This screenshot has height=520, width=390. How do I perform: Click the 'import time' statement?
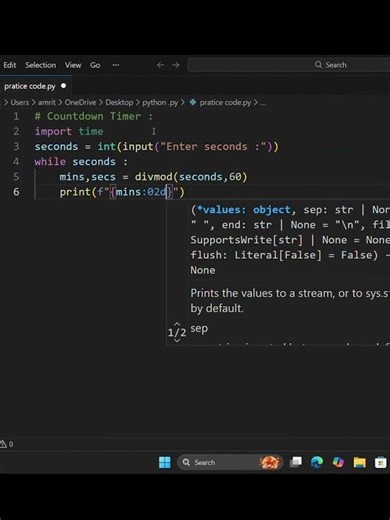(69, 131)
